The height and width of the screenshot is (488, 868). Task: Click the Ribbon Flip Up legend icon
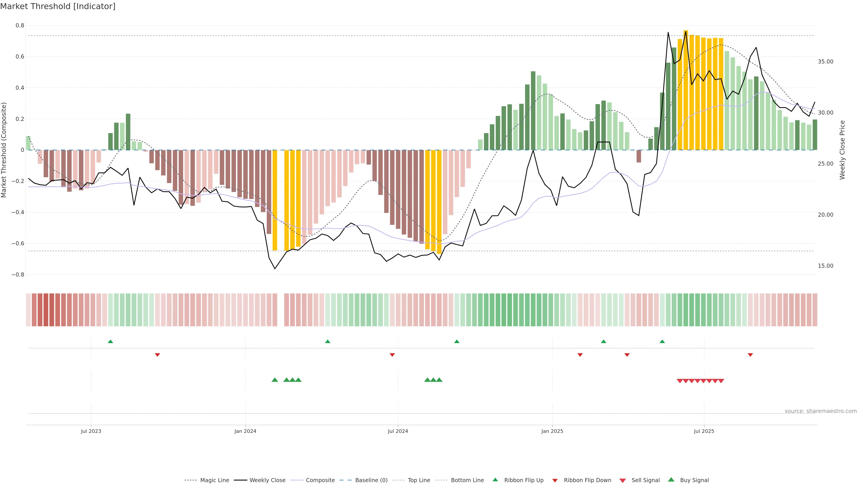tap(495, 480)
